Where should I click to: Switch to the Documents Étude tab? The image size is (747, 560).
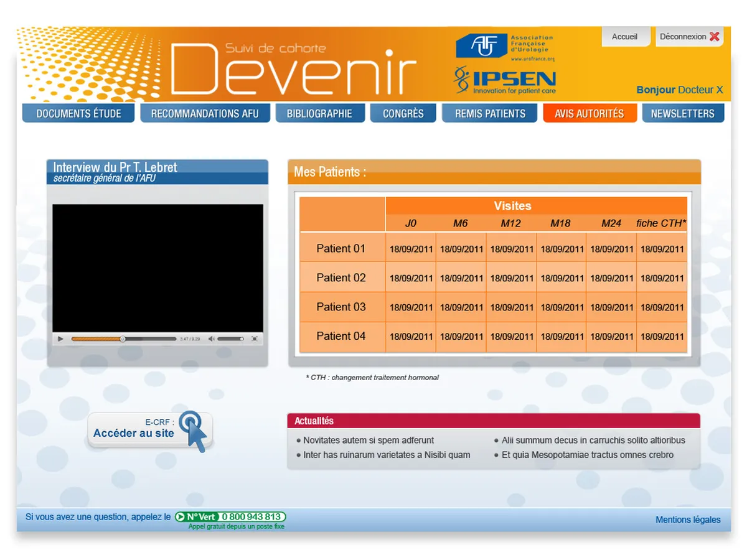pos(78,113)
